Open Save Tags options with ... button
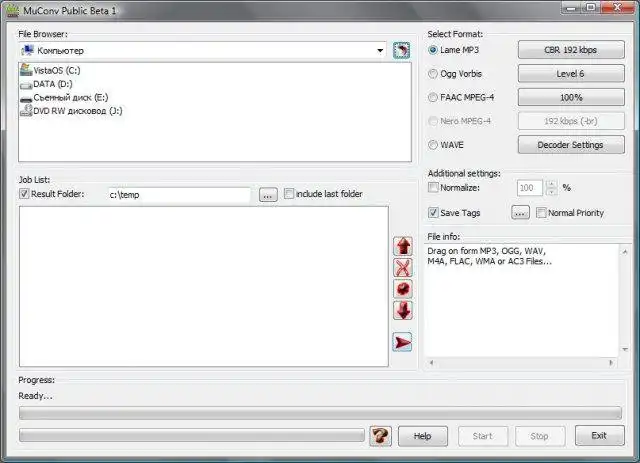This screenshot has width=640, height=463. (520, 213)
